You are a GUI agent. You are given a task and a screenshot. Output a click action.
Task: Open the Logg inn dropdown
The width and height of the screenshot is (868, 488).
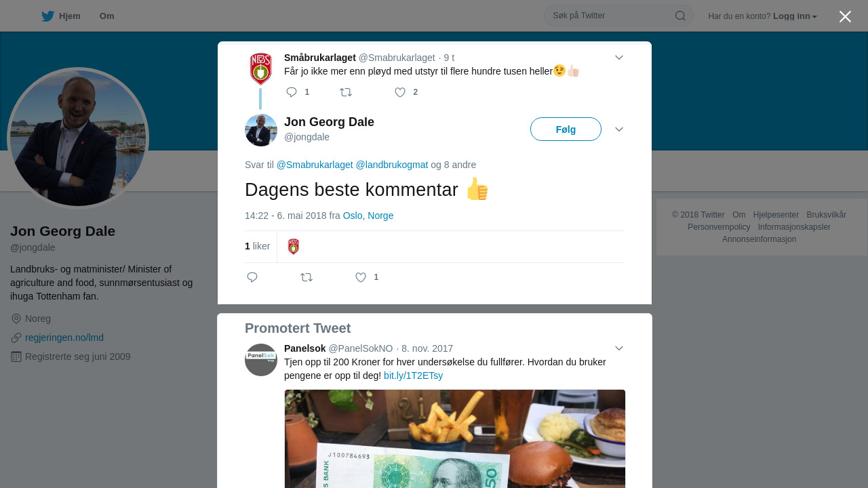[x=795, y=16]
